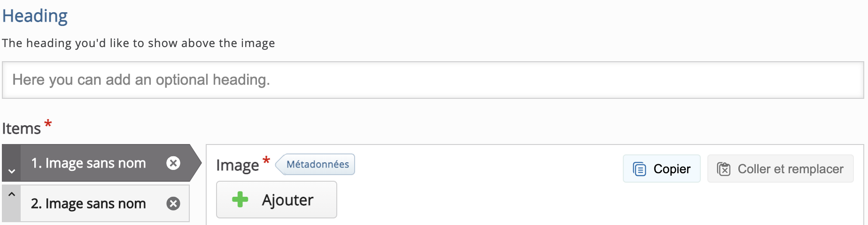Click the red asterisk next to Items
Viewport: 868px width, 225px height.
(48, 124)
